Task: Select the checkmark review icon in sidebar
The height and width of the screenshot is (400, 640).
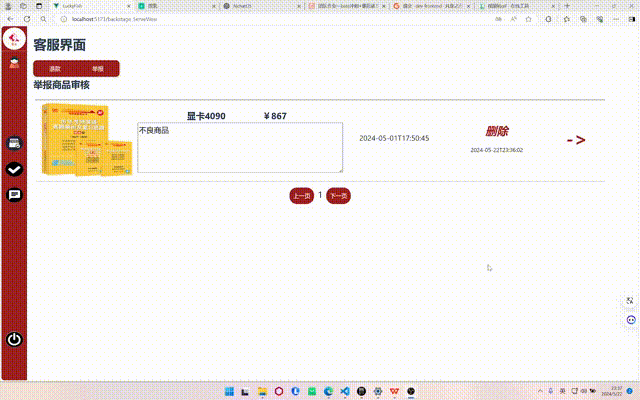Action: (14, 169)
